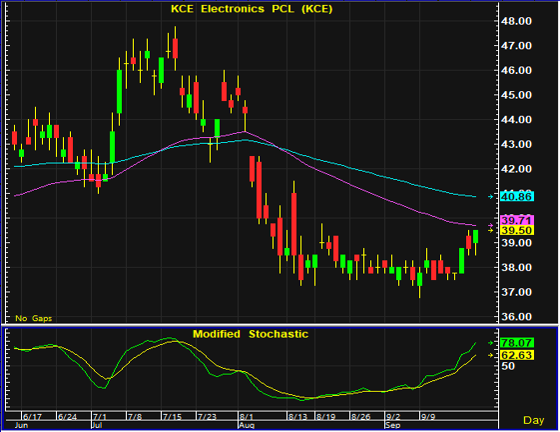Image resolution: width=560 pixels, height=432 pixels.
Task: Open the Day timeframe selector
Action: click(534, 420)
